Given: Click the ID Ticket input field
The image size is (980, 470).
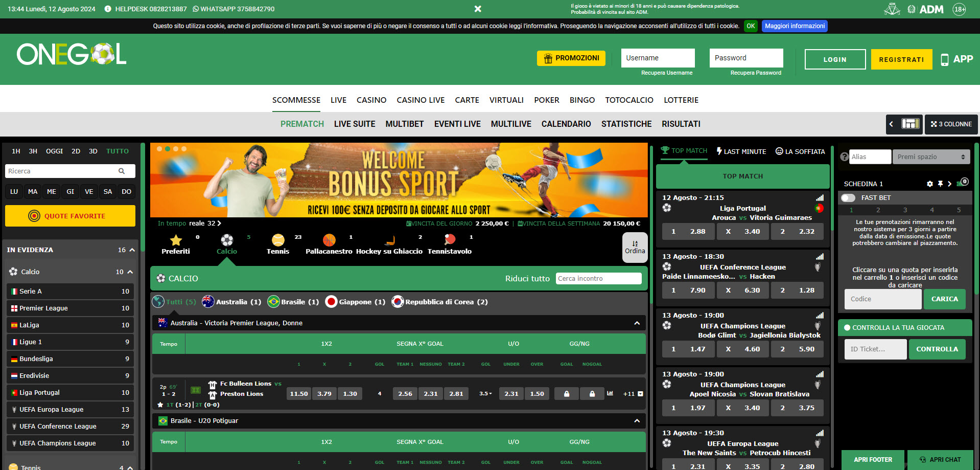Looking at the screenshot, I should pos(875,349).
